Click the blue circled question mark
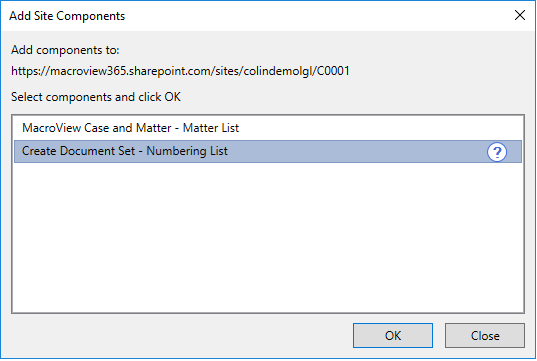 [497, 152]
